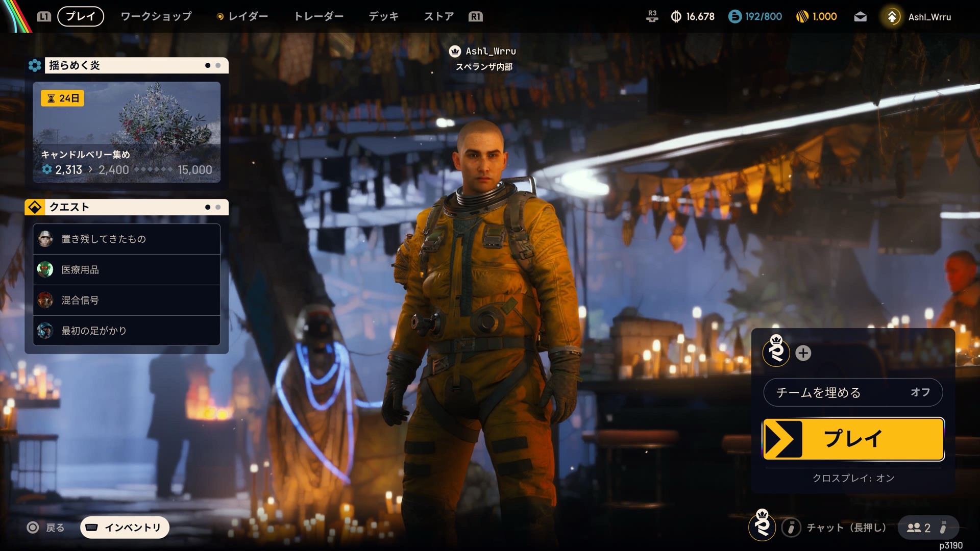Click the R3 network status icon

652,16
